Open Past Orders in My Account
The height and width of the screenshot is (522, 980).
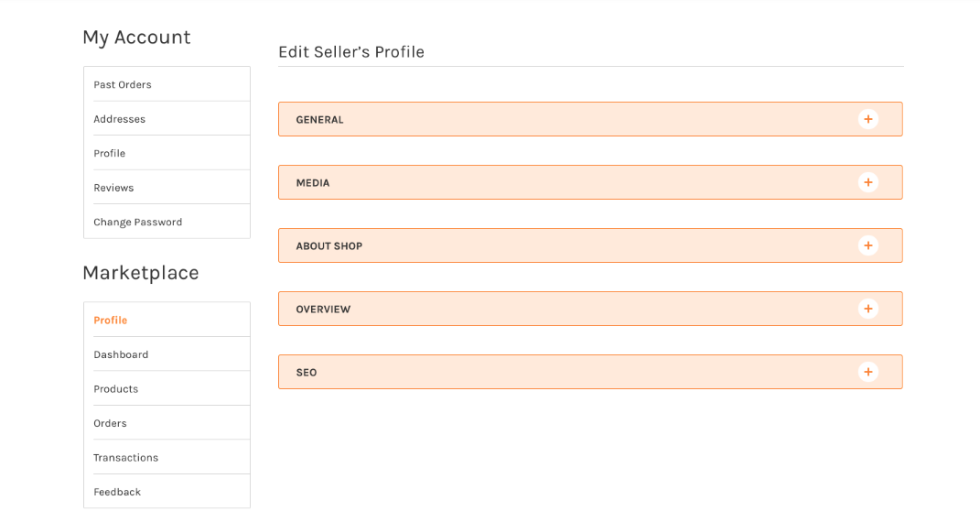[123, 84]
